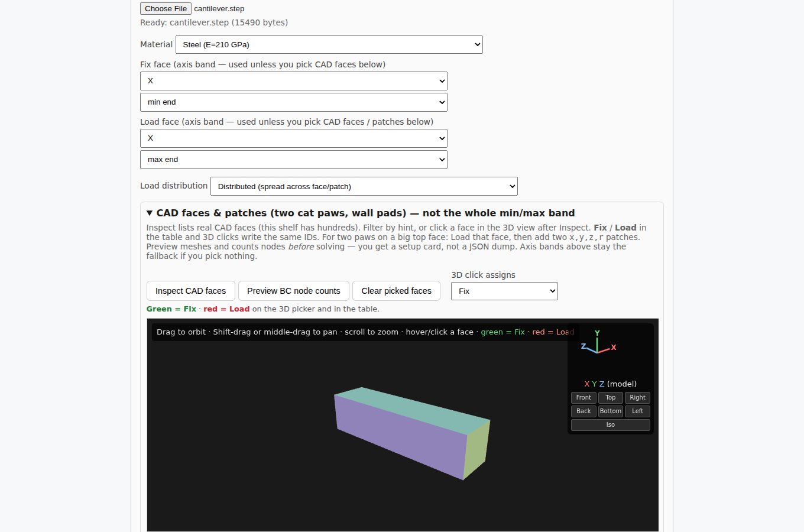This screenshot has height=532, width=804.
Task: Switch 3D view to Bottom
Action: (x=611, y=411)
